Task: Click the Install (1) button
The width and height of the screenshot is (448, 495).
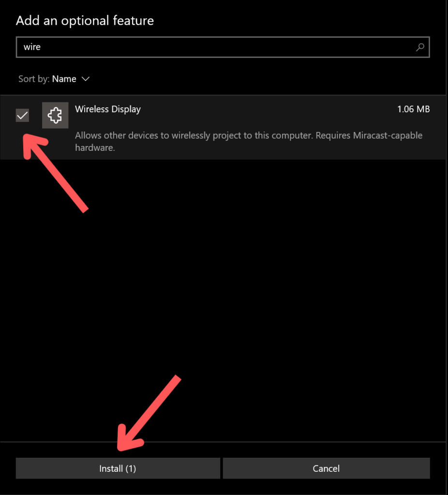Action: pos(118,468)
